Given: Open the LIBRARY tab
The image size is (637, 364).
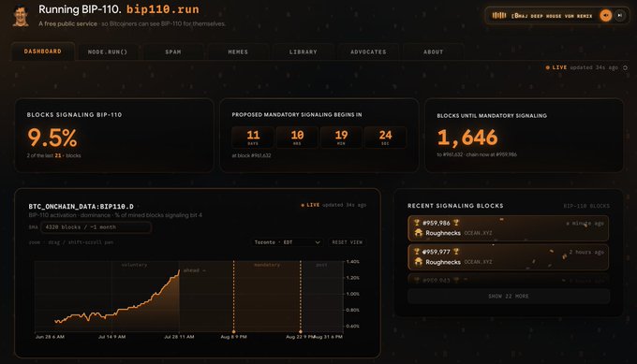Looking at the screenshot, I should coord(304,52).
